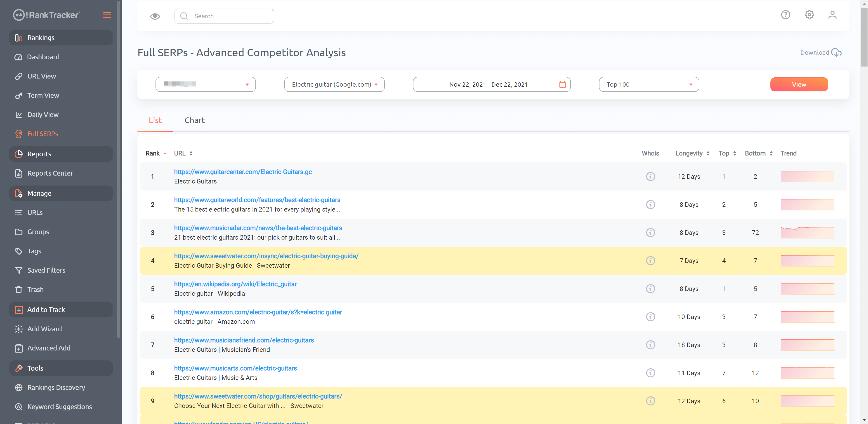Click the Download cloud icon
Image resolution: width=868 pixels, height=424 pixels.
click(836, 53)
